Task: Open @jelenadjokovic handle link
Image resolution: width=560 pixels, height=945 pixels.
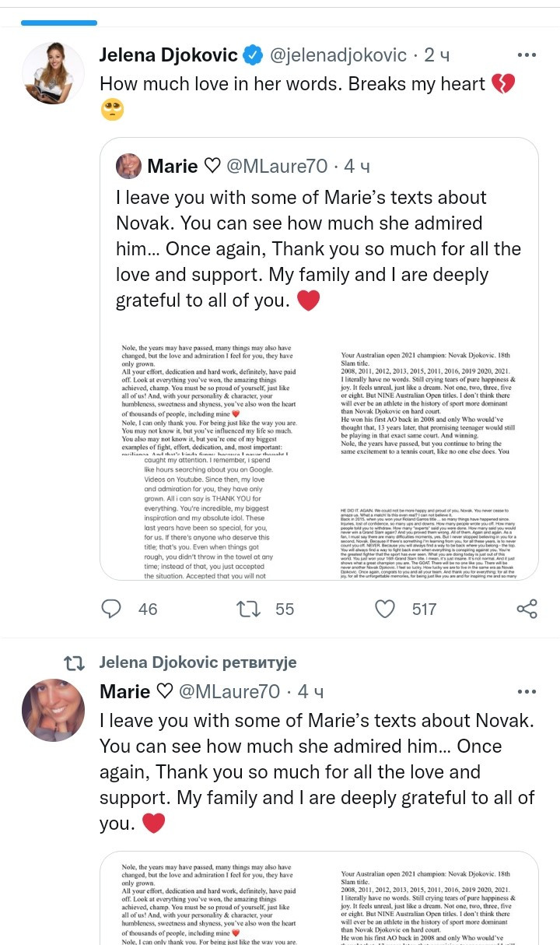Action: coord(338,55)
